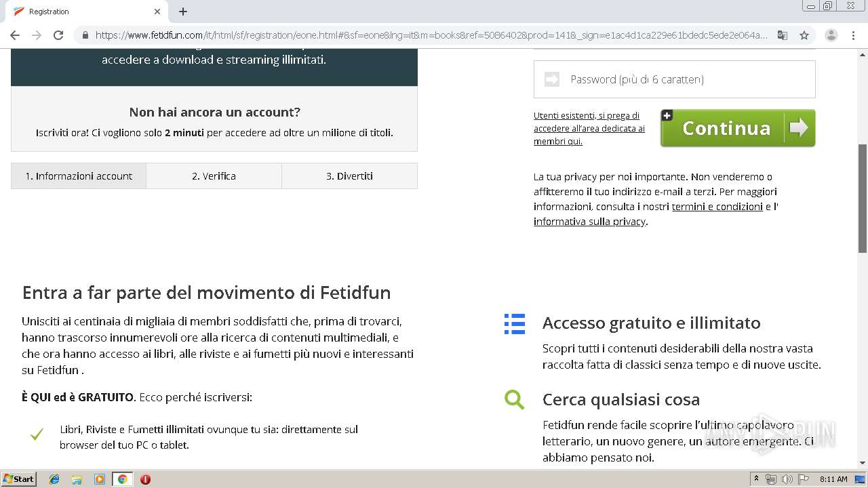Bookmark this page with the star icon

coord(804,35)
